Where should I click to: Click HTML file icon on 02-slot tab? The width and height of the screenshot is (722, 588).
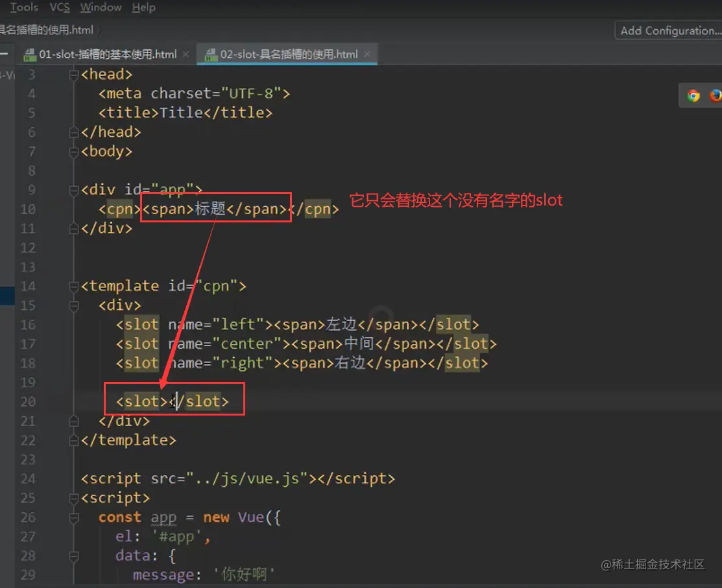[211, 54]
